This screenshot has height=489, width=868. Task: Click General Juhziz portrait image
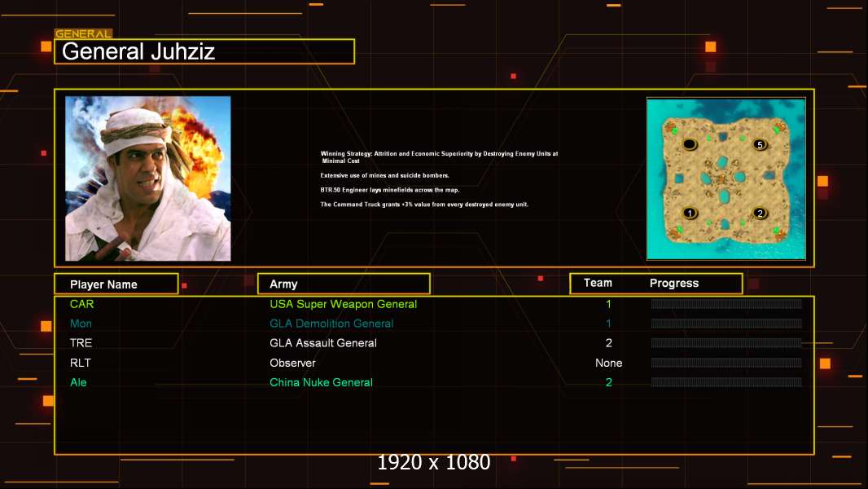coord(148,178)
